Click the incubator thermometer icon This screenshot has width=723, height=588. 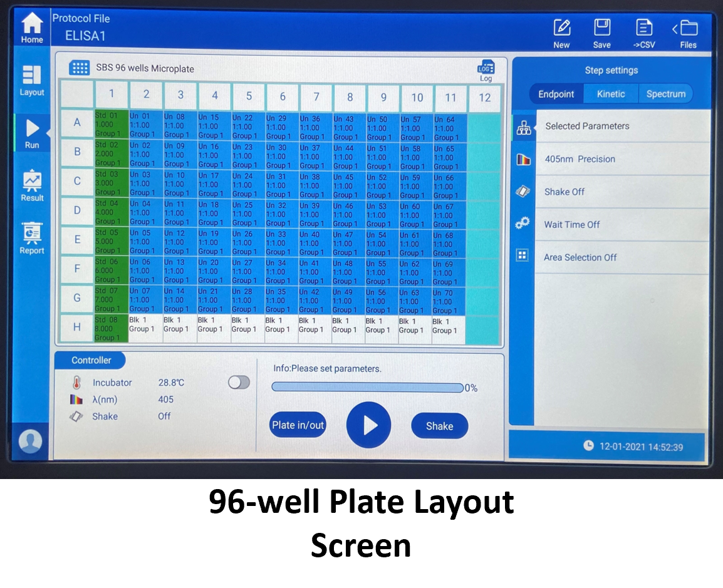pos(76,383)
